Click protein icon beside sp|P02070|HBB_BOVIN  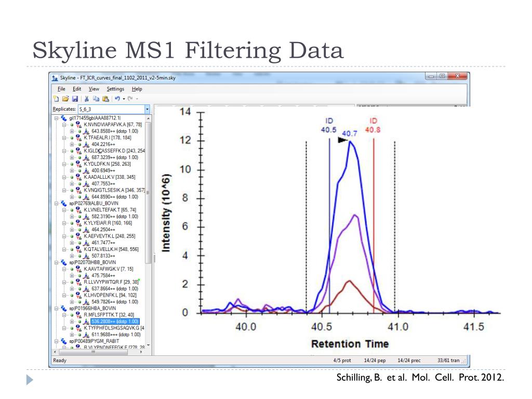[x=64, y=262]
